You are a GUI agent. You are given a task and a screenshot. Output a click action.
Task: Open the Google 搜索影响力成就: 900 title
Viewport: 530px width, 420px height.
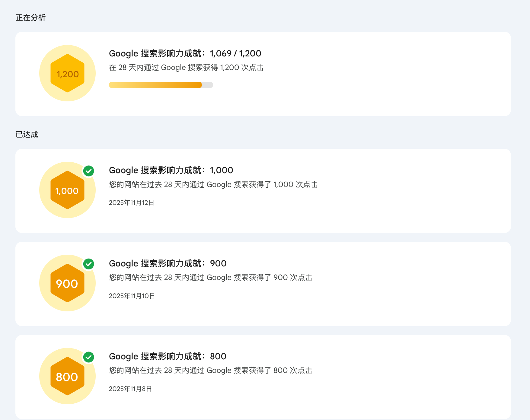(x=168, y=263)
